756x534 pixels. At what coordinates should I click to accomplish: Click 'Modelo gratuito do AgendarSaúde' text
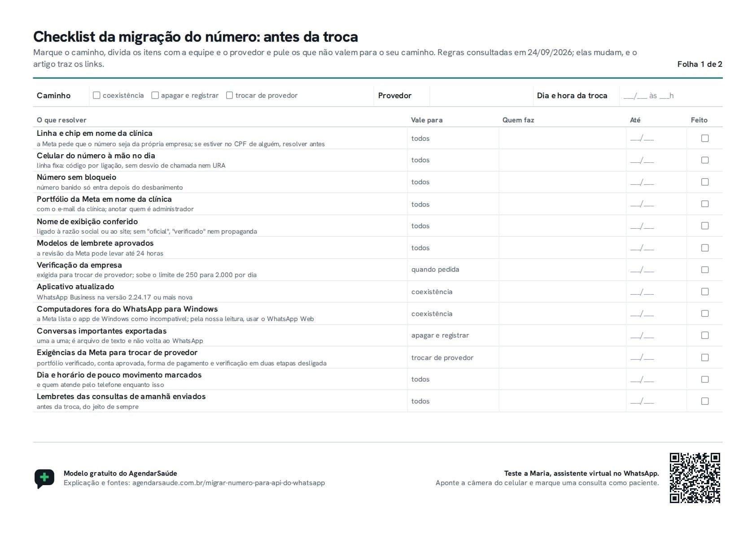[x=120, y=473]
